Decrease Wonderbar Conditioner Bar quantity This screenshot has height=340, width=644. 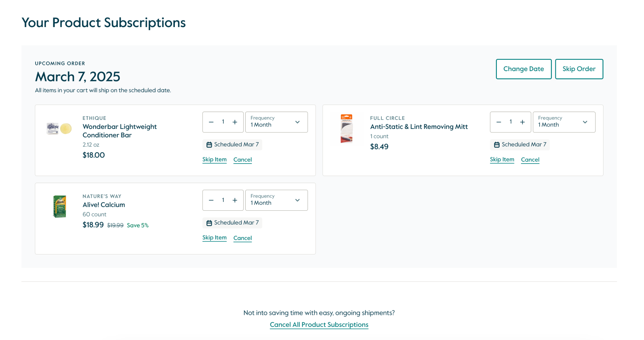[x=211, y=122]
